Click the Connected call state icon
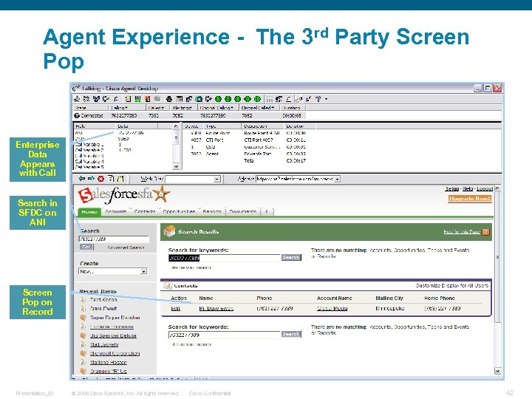The width and height of the screenshot is (532, 399). [x=77, y=115]
